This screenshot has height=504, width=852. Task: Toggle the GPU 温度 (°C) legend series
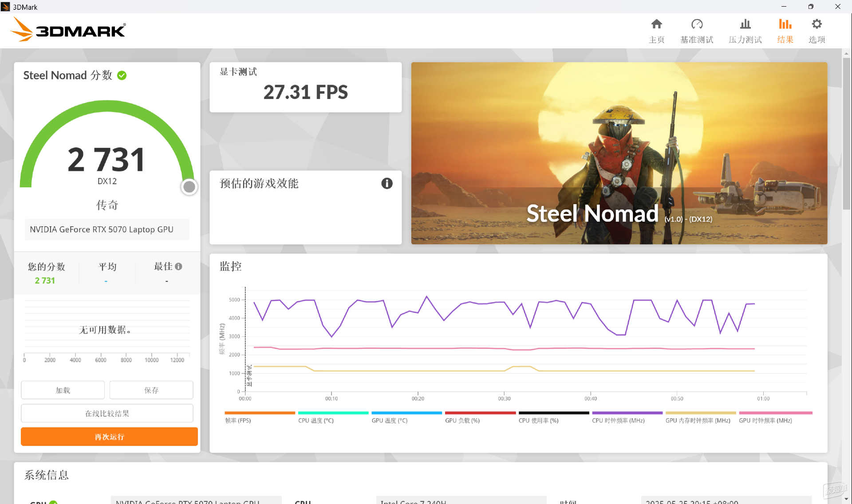click(406, 417)
